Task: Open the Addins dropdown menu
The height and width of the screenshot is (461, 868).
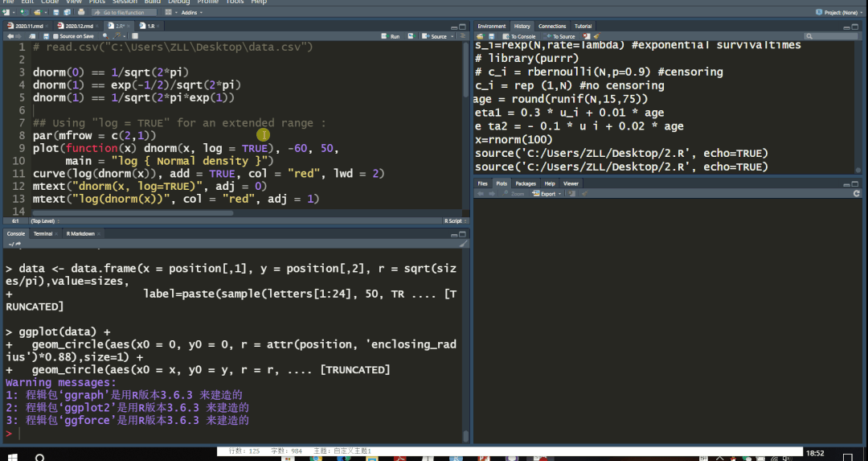Action: [x=193, y=12]
